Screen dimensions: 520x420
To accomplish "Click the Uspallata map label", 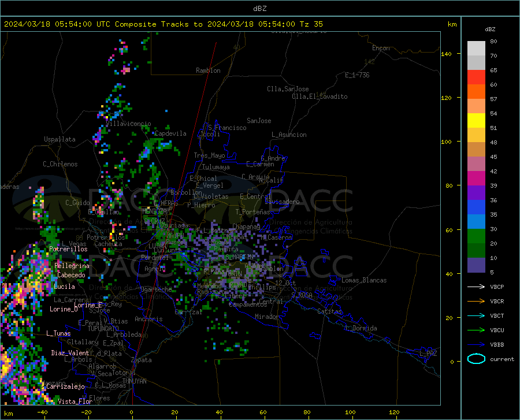I will 60,139.
